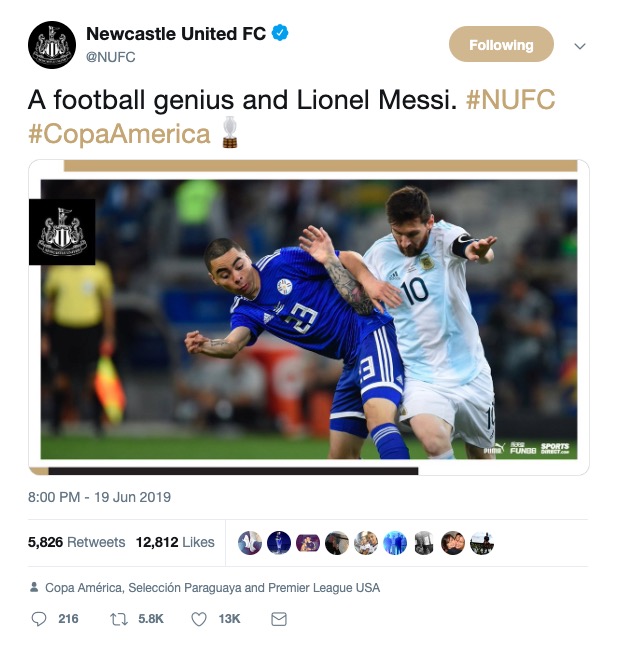
Task: Open the @NUFC handle
Action: click(x=110, y=57)
